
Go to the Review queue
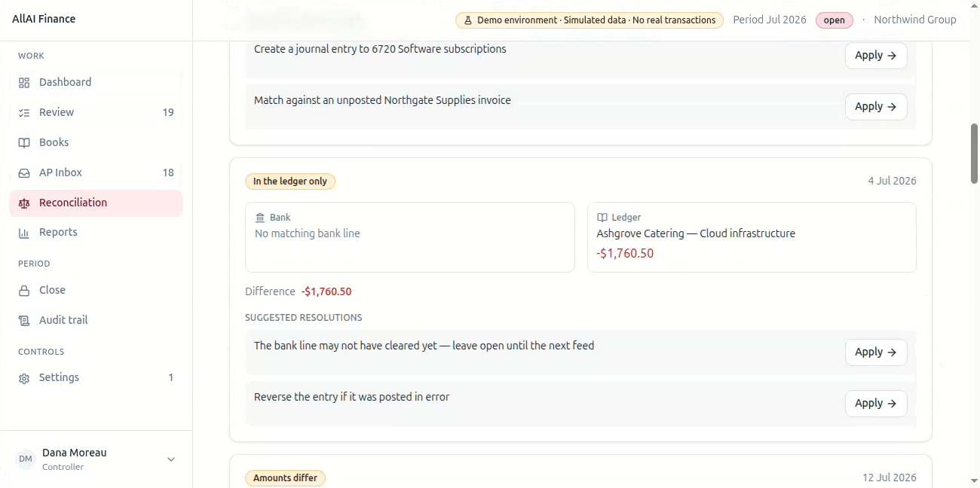tap(96, 113)
